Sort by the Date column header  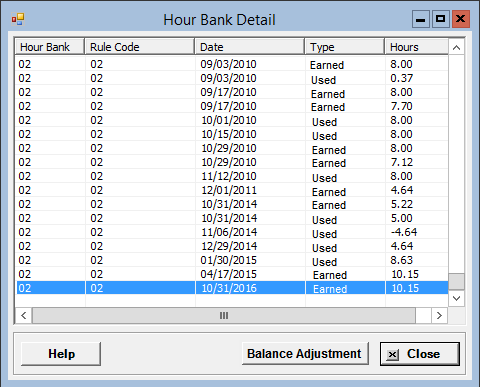pos(250,47)
